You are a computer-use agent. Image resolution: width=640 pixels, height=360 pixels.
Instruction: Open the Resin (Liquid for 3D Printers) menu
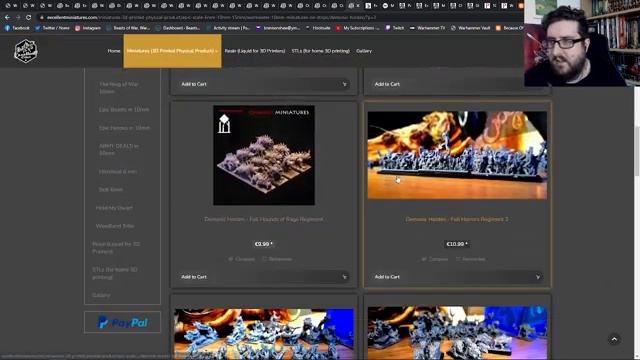[255, 51]
